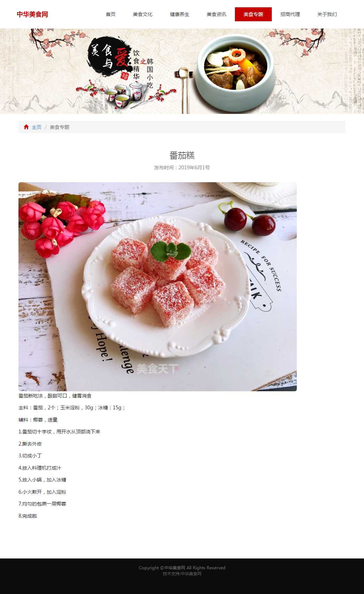Viewport: 364px width, 594px height.
Task: Open the tomato cake photo
Action: [x=158, y=287]
